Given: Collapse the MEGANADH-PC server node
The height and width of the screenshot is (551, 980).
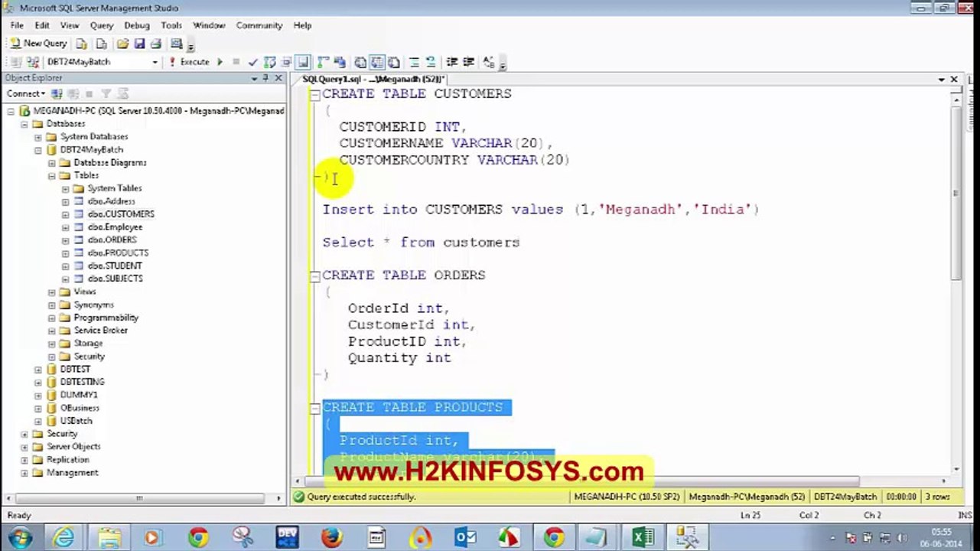Looking at the screenshot, I should 11,111.
